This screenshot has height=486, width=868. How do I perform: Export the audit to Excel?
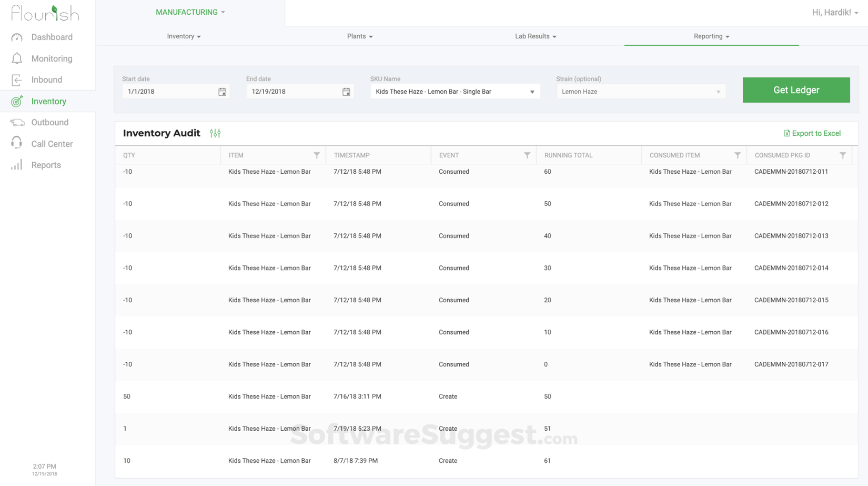click(812, 133)
